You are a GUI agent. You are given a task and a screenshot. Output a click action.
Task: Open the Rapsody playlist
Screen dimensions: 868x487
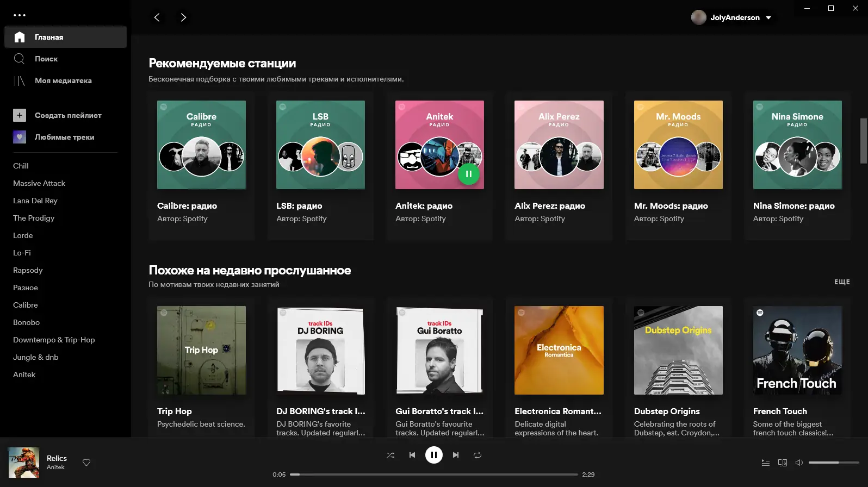point(28,270)
